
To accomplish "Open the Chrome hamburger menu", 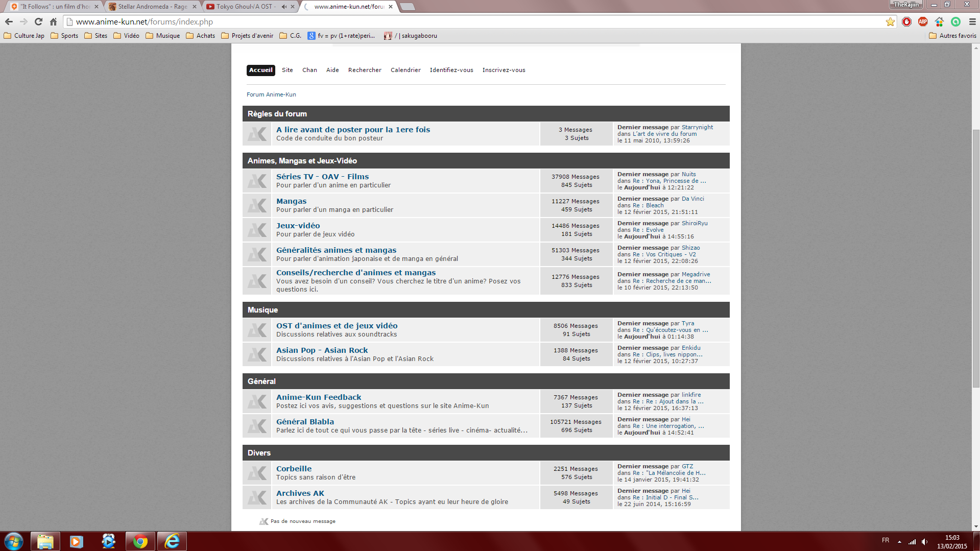I will click(x=972, y=22).
